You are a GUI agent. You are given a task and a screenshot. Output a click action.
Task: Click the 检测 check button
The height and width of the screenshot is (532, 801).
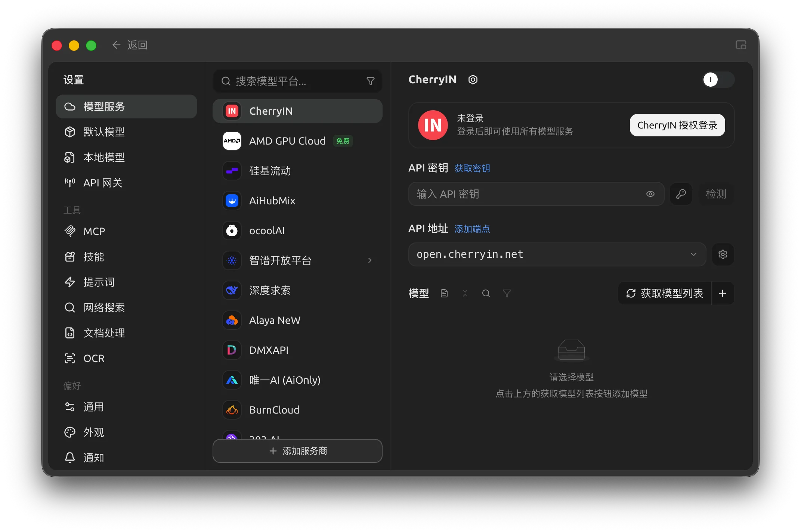(x=716, y=194)
